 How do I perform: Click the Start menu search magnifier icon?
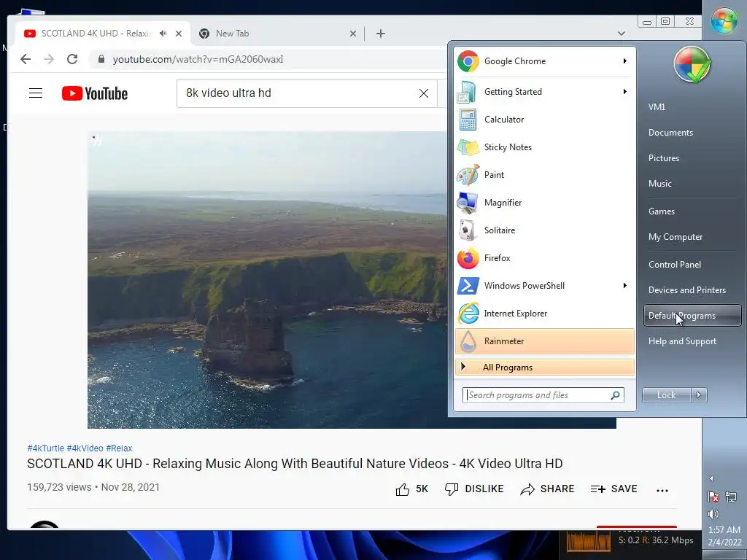pos(616,395)
